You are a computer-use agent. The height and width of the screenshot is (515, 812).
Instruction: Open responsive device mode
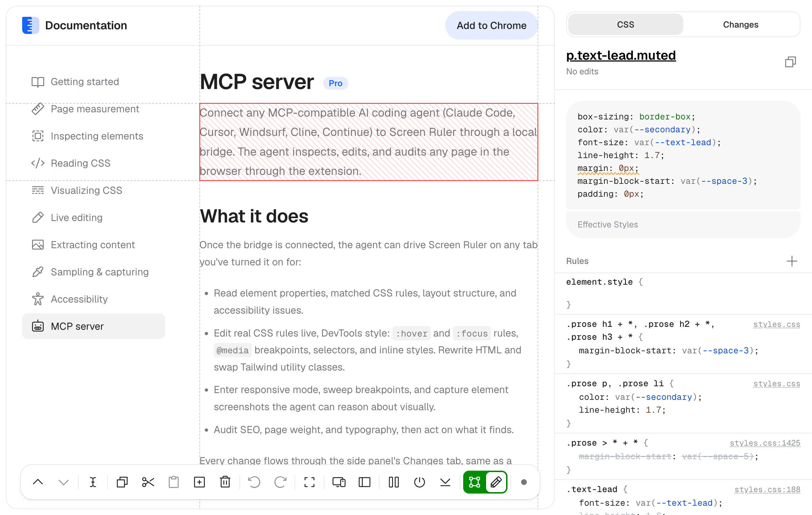coord(339,482)
